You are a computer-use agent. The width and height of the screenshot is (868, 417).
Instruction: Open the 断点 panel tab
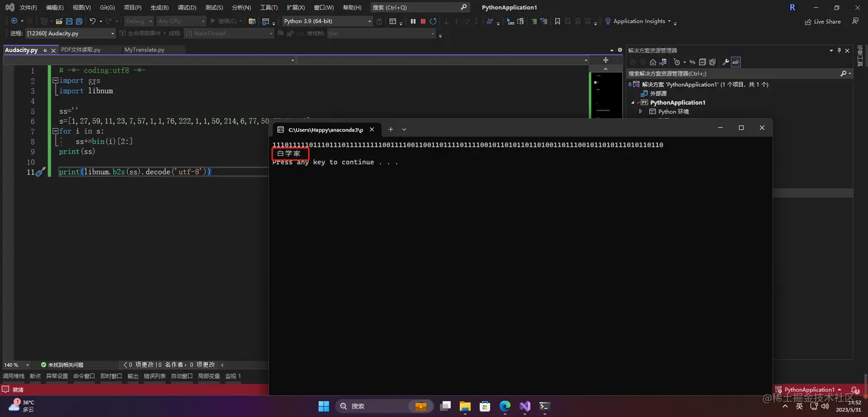click(x=36, y=376)
